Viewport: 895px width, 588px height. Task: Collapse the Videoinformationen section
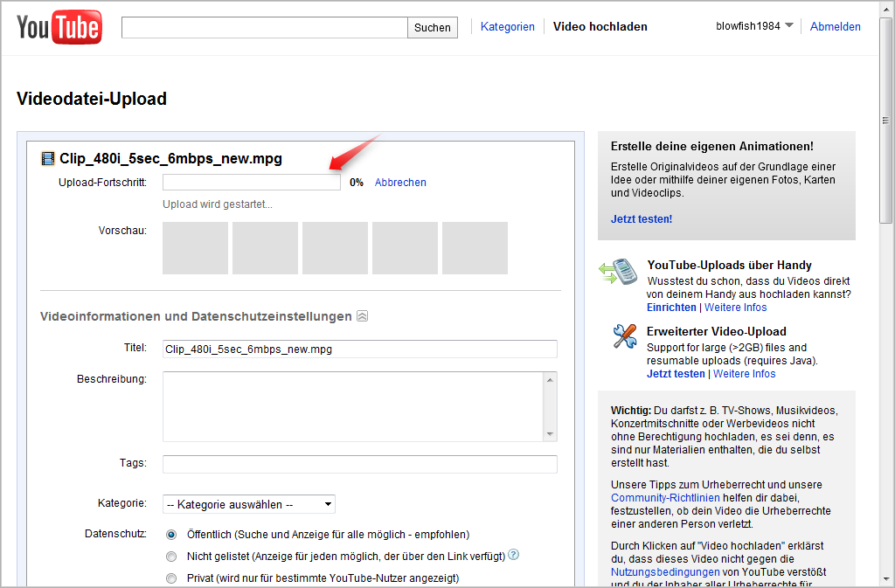coord(362,316)
